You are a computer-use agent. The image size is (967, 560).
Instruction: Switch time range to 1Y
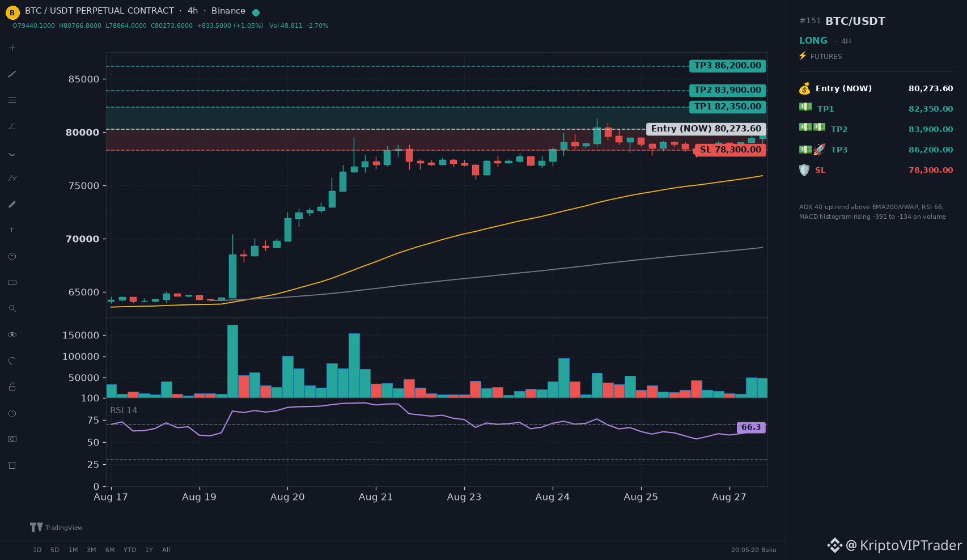tap(149, 550)
